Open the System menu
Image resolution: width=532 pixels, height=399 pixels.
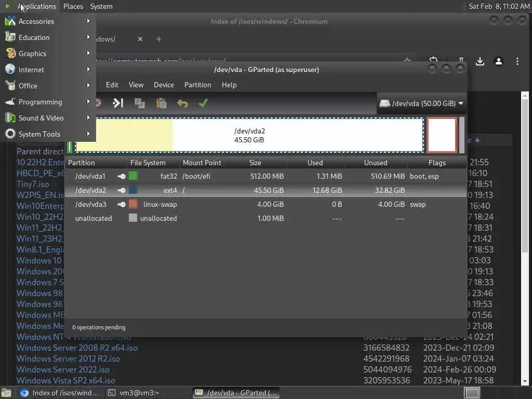click(x=101, y=6)
